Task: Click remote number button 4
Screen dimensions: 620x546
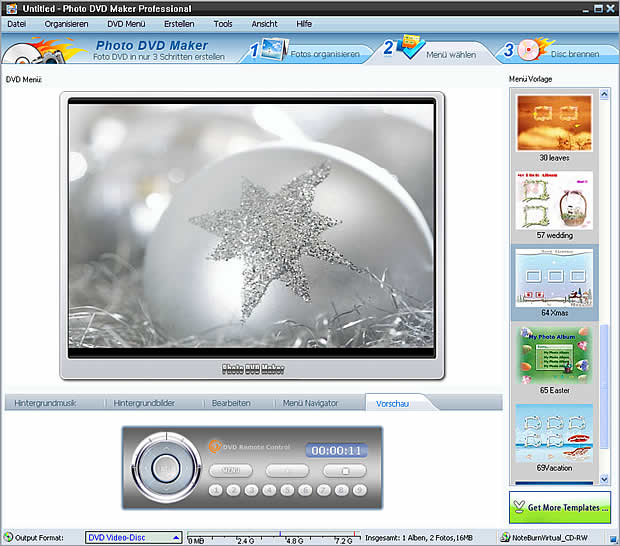Action: point(269,490)
